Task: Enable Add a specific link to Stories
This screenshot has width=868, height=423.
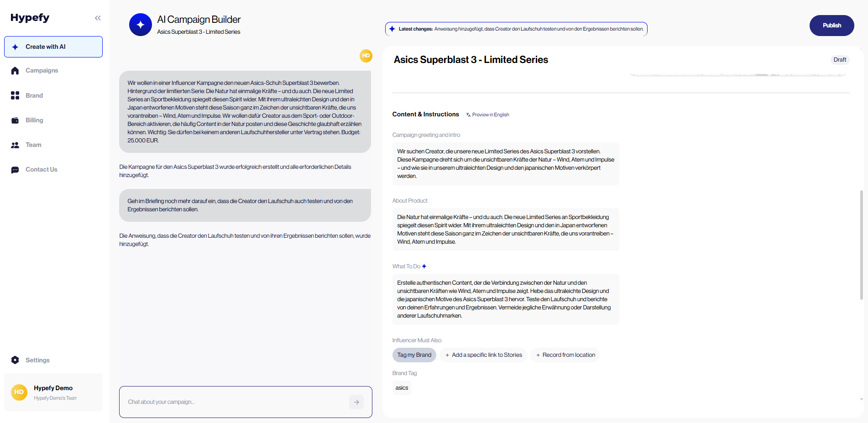Action: (483, 355)
